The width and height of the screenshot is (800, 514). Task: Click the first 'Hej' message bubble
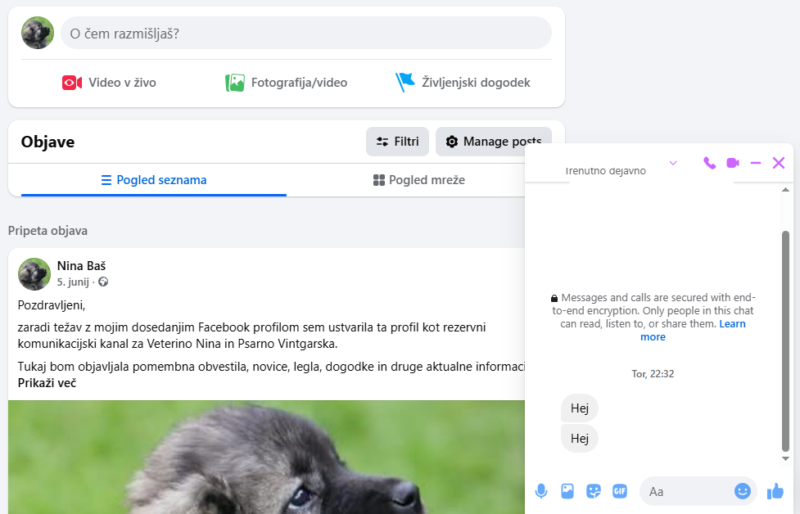tap(579, 408)
